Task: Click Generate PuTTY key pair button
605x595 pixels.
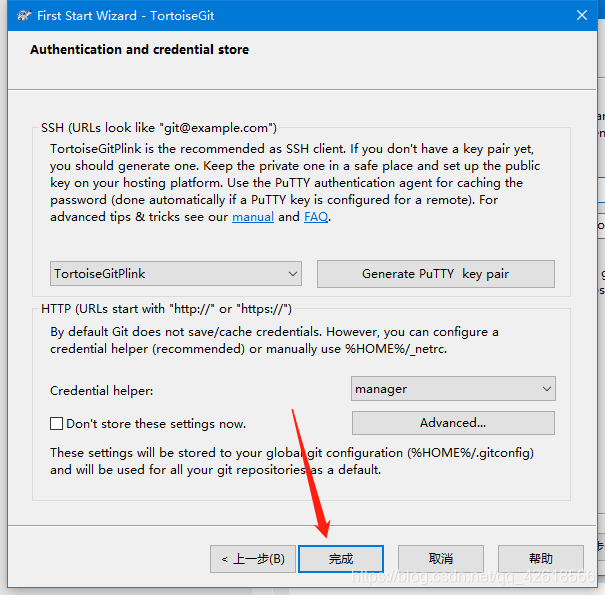Action: pyautogui.click(x=436, y=274)
